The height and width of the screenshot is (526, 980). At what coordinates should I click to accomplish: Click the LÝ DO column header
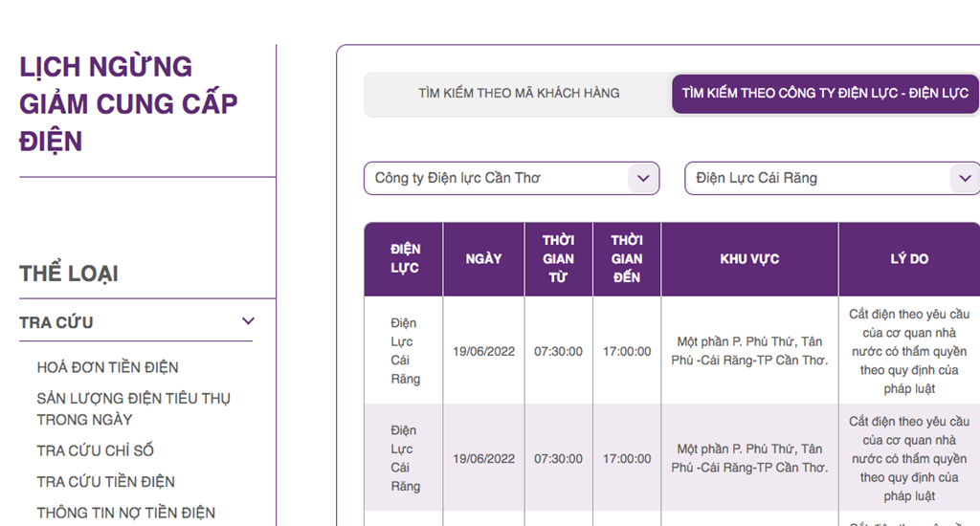[x=908, y=259]
